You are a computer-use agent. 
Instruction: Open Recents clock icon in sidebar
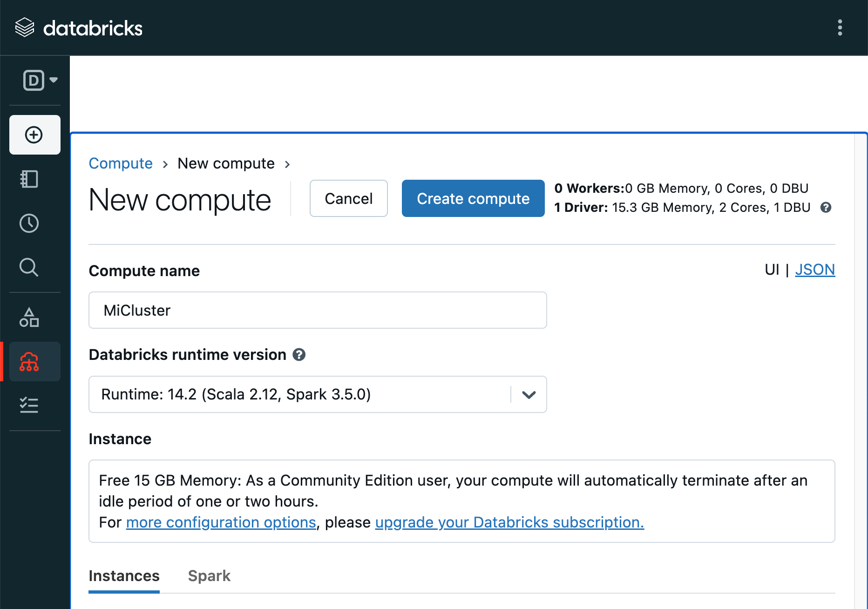(x=29, y=223)
